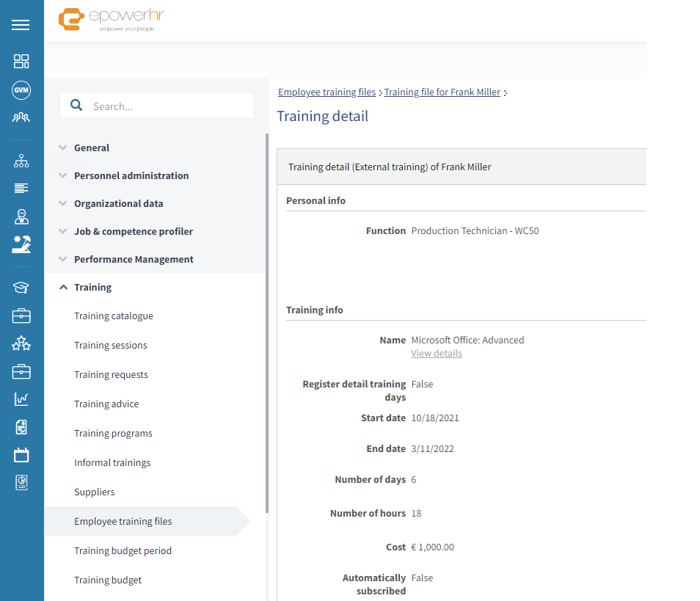Viewport: 700px width, 601px height.
Task: Click Training detail page heading
Action: tap(322, 116)
